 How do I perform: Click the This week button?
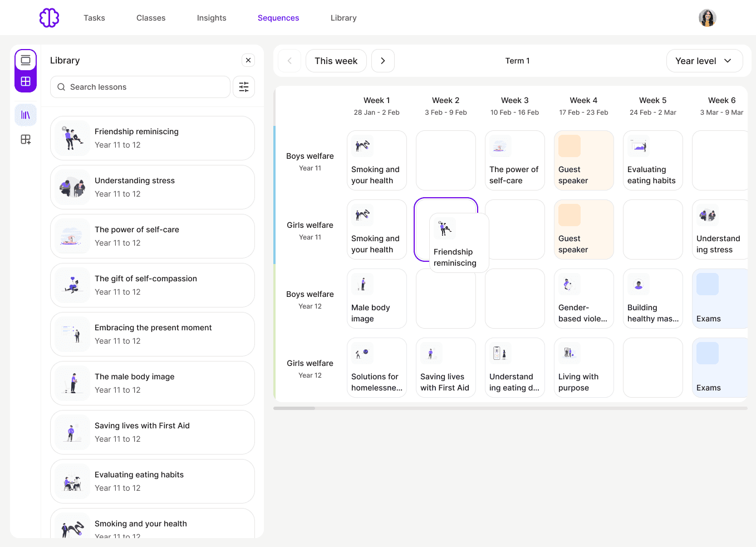coord(336,61)
